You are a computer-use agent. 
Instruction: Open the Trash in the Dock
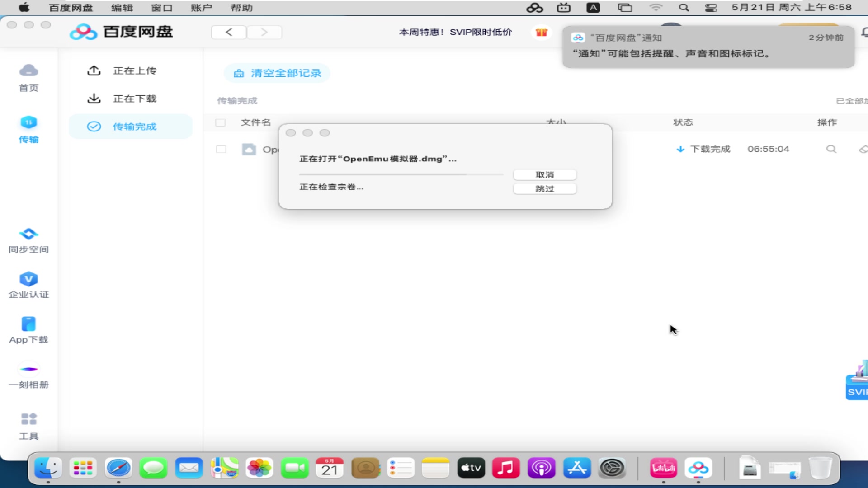click(820, 468)
